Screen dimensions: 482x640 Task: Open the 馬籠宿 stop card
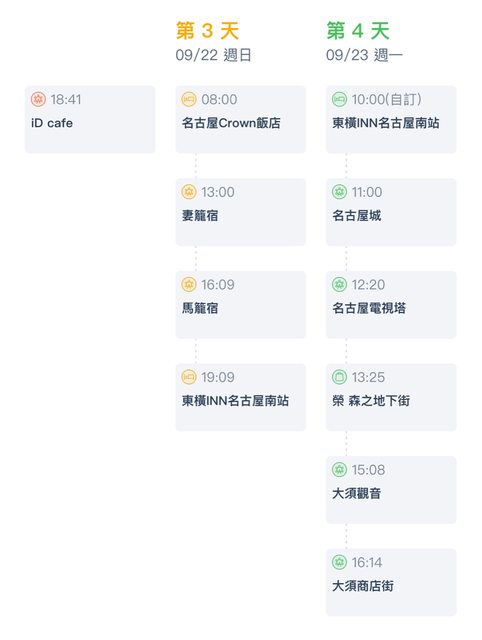pyautogui.click(x=240, y=305)
